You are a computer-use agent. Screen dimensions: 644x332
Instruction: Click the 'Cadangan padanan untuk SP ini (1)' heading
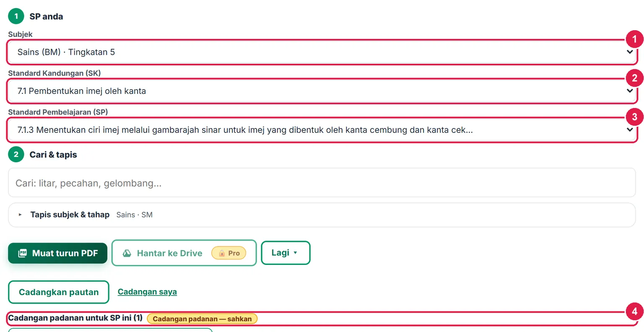coord(75,318)
